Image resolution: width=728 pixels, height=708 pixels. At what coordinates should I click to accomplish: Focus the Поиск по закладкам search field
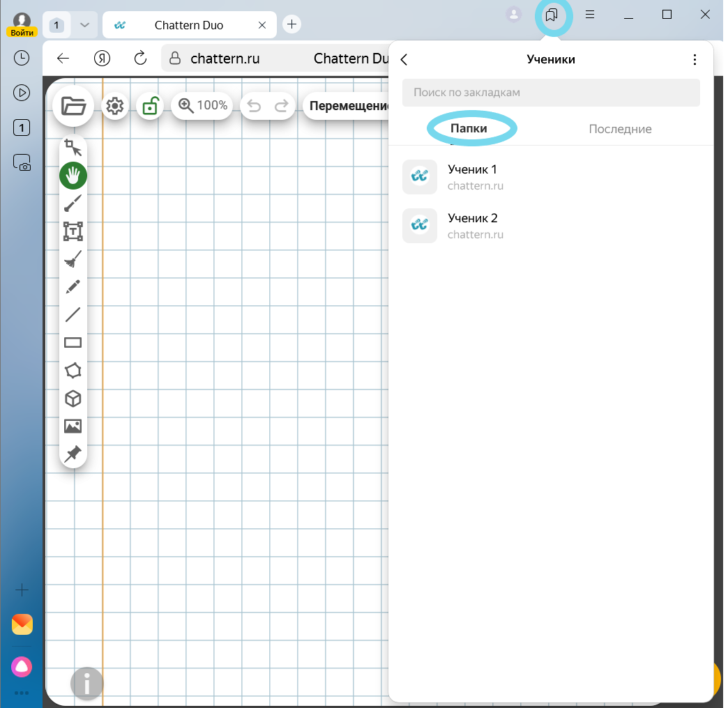pyautogui.click(x=551, y=93)
